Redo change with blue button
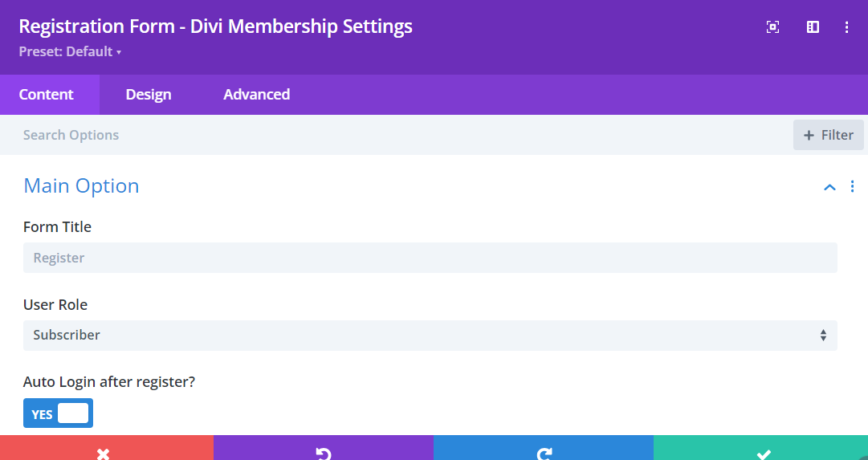This screenshot has width=868, height=460. 544,448
